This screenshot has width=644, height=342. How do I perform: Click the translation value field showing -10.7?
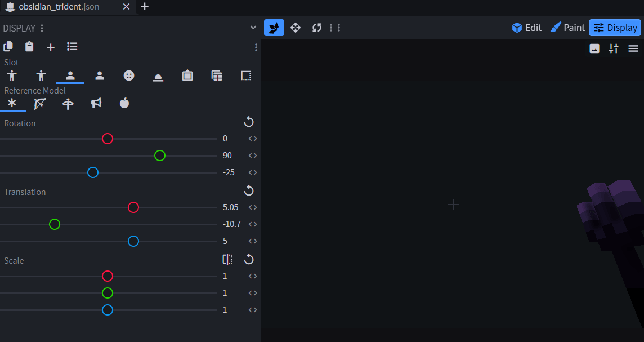pos(231,224)
